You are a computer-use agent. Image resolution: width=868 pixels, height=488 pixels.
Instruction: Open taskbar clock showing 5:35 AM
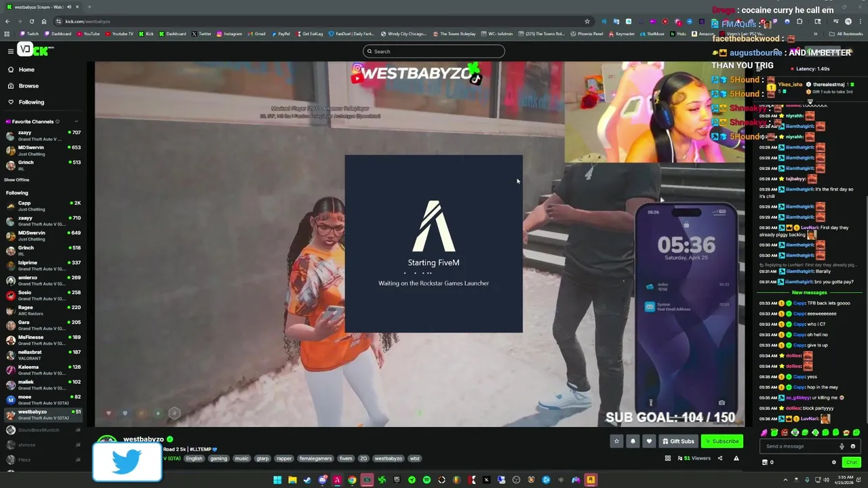[843, 480]
